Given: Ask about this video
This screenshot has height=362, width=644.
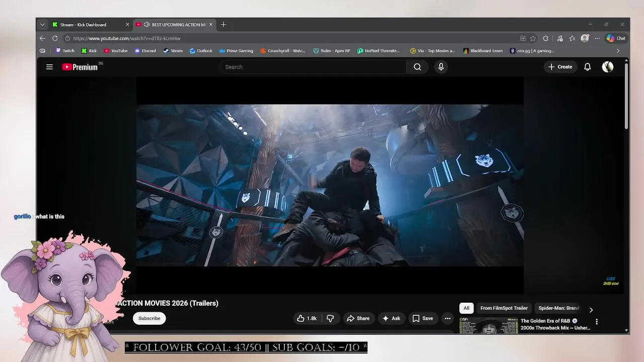Looking at the screenshot, I should (x=391, y=318).
